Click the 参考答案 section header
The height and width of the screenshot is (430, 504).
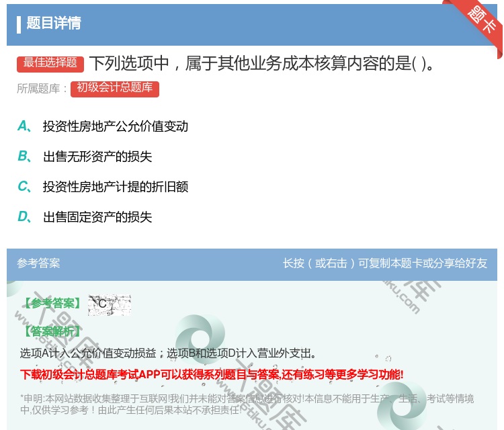(38, 263)
